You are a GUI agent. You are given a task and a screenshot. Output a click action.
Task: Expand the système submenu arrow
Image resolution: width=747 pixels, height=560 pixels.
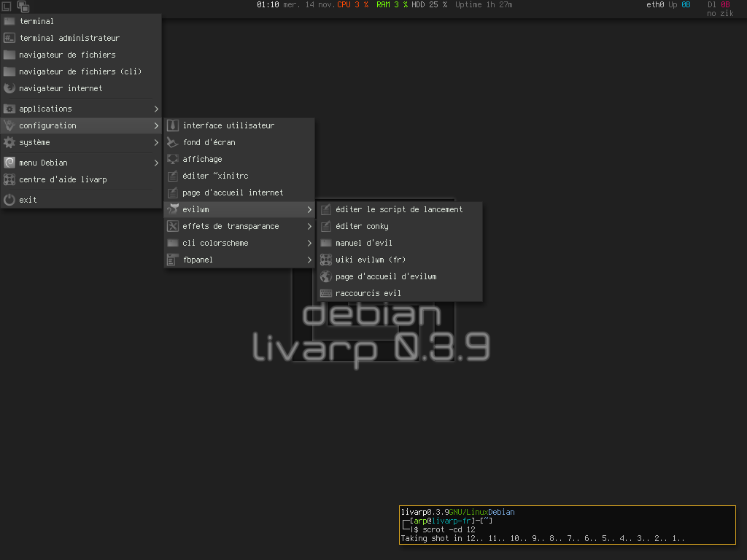156,142
